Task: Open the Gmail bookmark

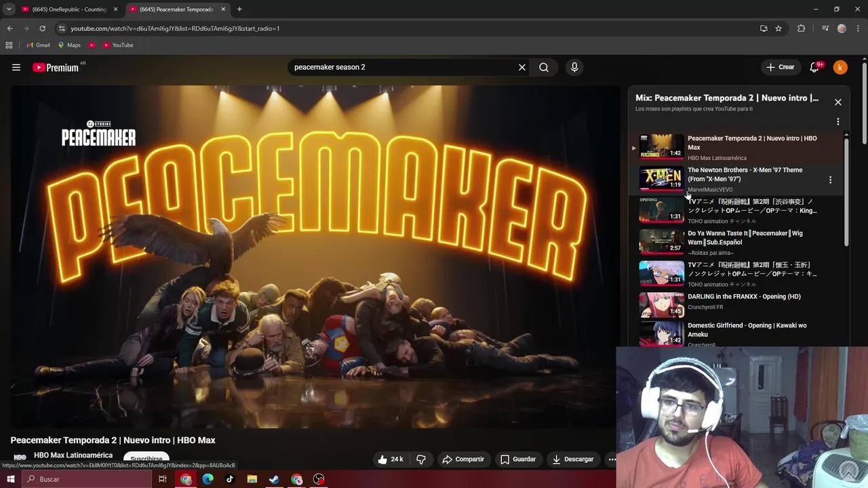Action: (x=38, y=45)
